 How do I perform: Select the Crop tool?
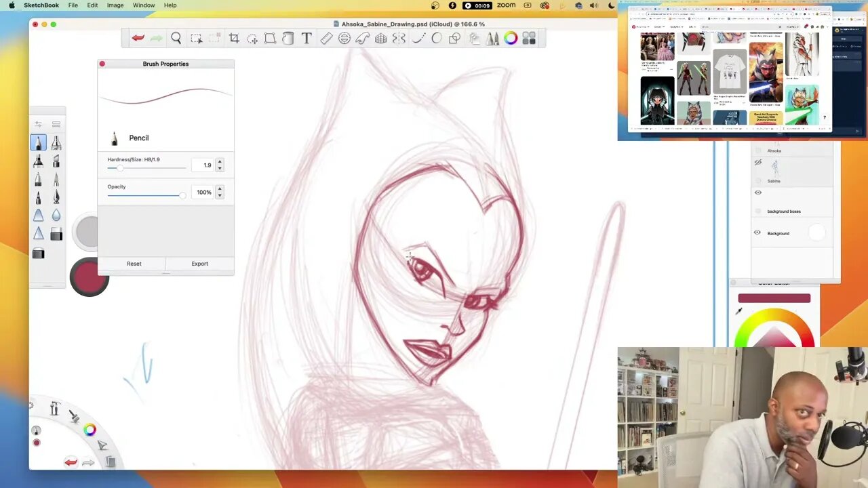click(x=234, y=39)
